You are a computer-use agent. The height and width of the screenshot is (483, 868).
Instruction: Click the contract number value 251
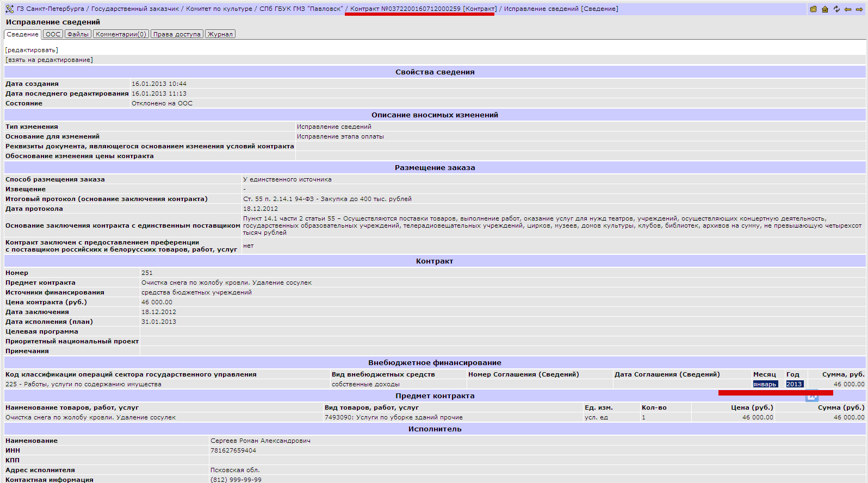147,273
